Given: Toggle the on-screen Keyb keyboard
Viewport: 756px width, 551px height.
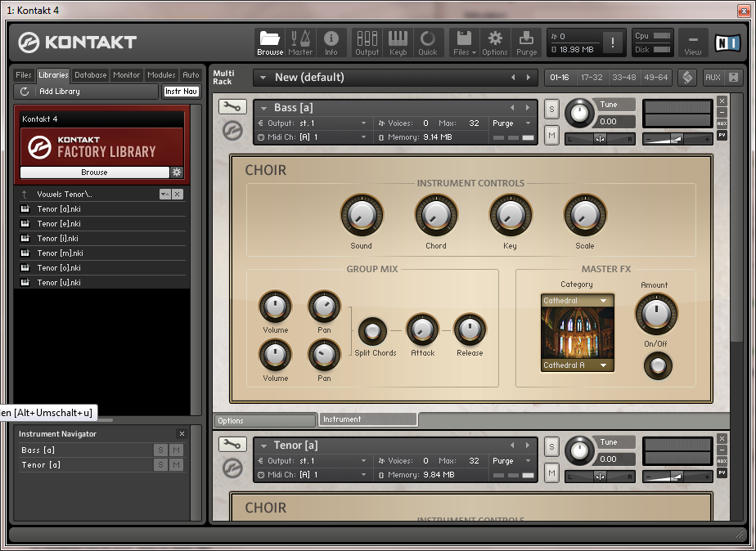Looking at the screenshot, I should pyautogui.click(x=398, y=43).
